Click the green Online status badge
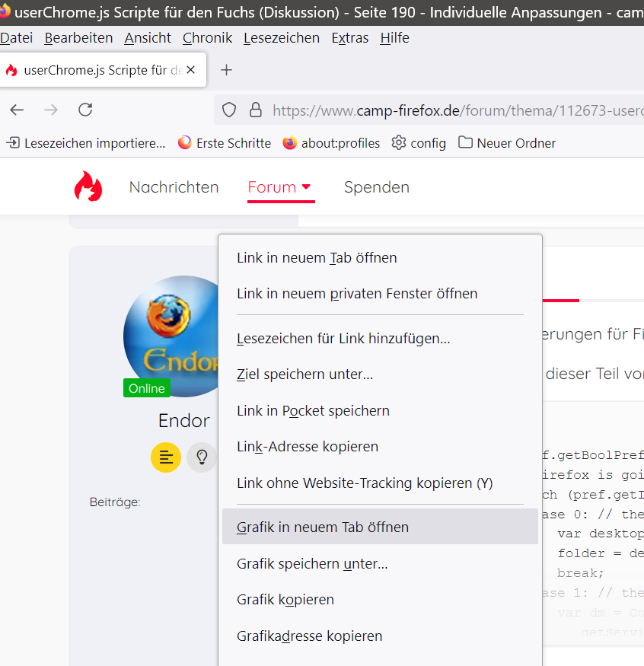The width and height of the screenshot is (644, 666). (147, 387)
